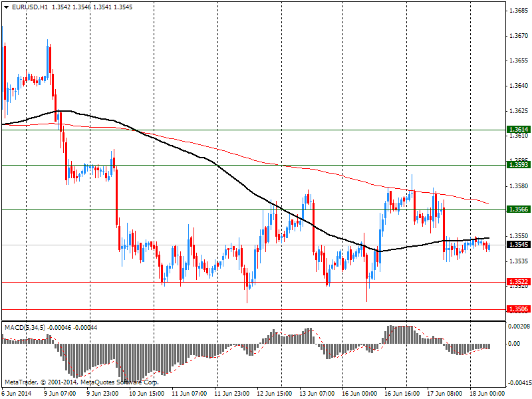Image resolution: width=532 pixels, height=399 pixels.
Task: Click the OHLC values 1.3542 1.3546 1.3541 1.3545
Action: [92, 7]
